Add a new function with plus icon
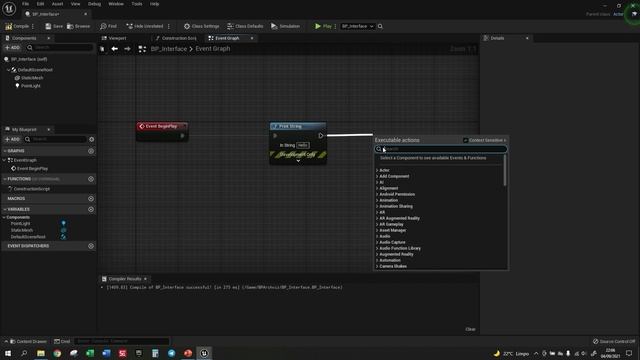The width and height of the screenshot is (640, 360). [91, 179]
